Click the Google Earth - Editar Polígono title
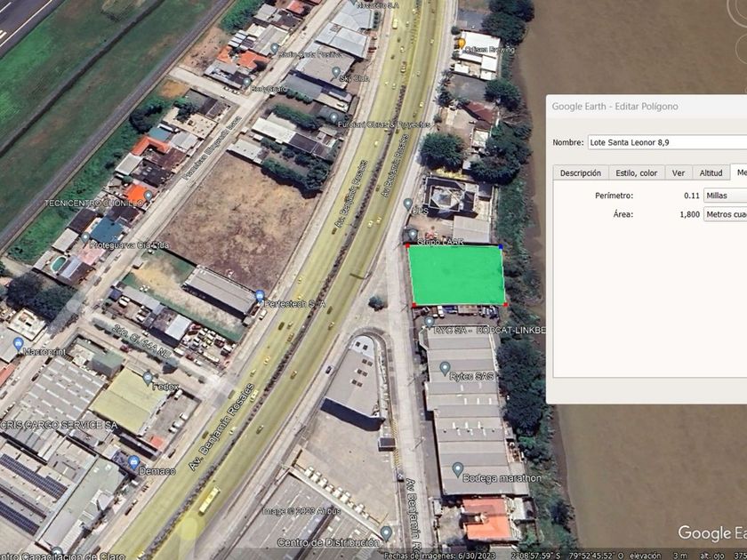The image size is (747, 560). pyautogui.click(x=614, y=106)
